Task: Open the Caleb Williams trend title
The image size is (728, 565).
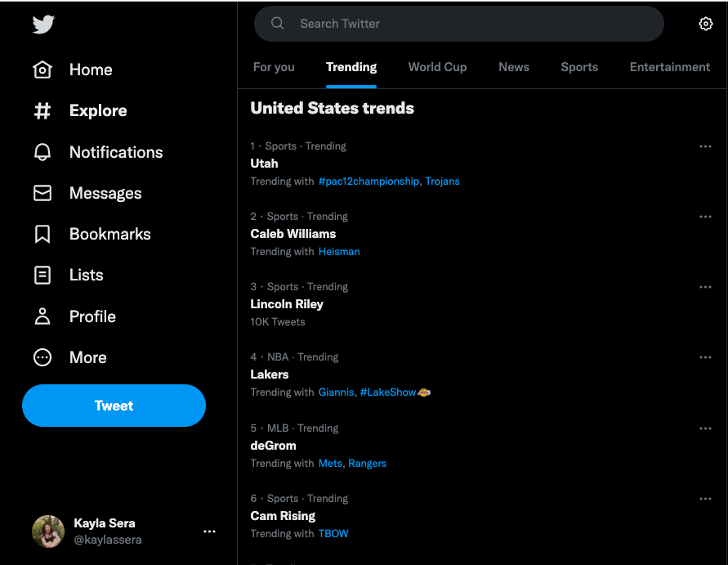Action: [293, 234]
